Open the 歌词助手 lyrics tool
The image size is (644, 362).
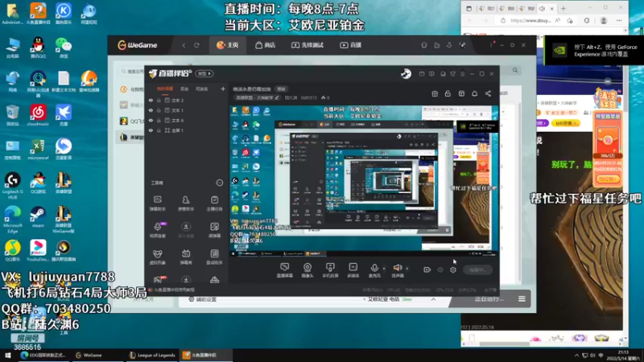(x=214, y=257)
